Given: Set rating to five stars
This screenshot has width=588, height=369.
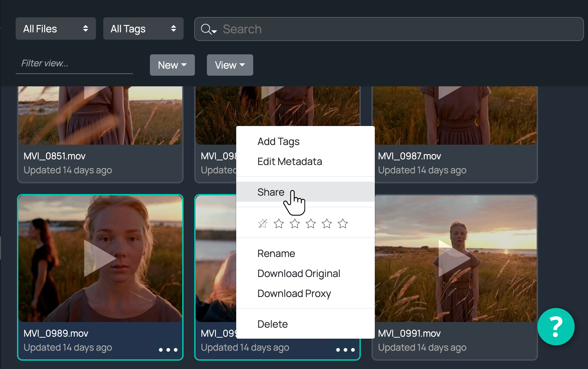Looking at the screenshot, I should tap(342, 224).
